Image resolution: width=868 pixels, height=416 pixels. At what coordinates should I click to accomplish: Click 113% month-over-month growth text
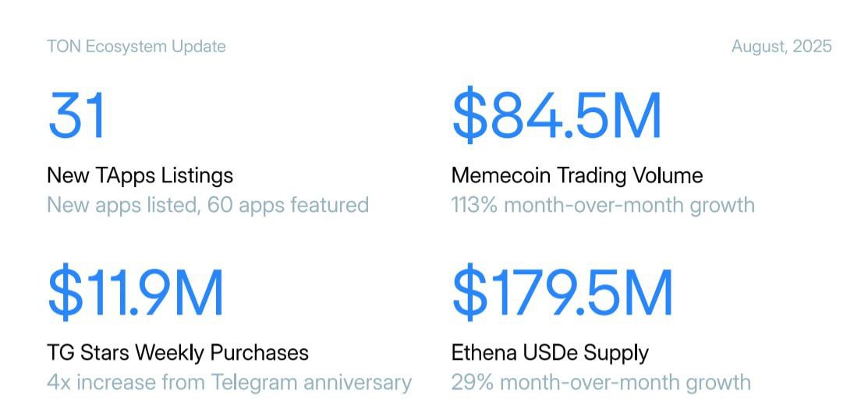(603, 205)
